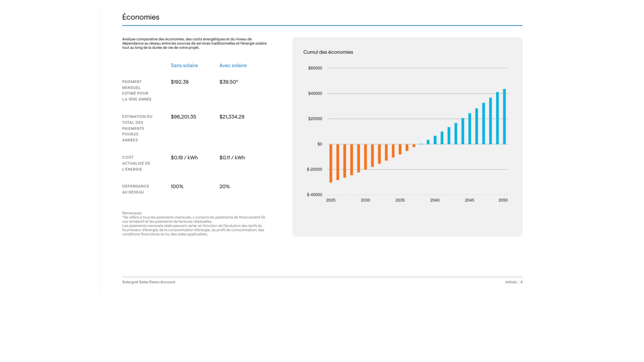644x362 pixels.
Task: Click the tallest blue bar at 2050
Action: (504, 116)
